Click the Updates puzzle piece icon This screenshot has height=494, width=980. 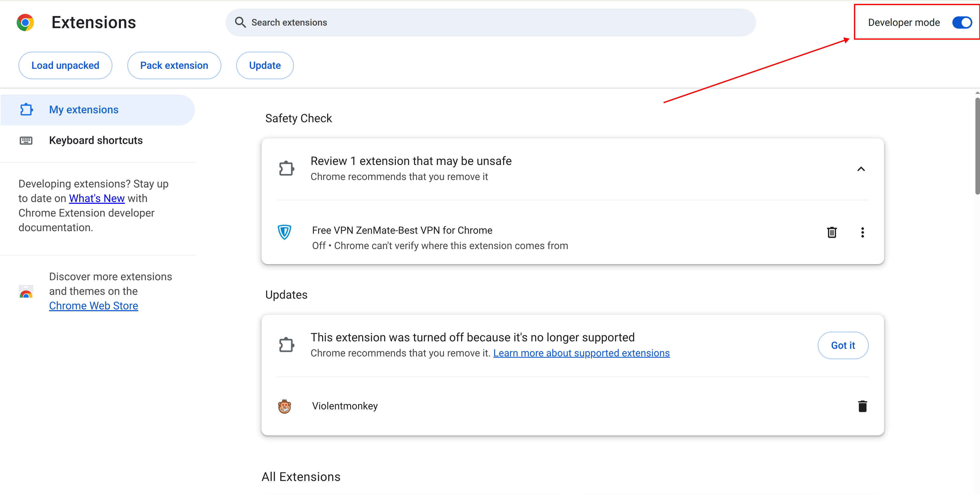(x=287, y=345)
